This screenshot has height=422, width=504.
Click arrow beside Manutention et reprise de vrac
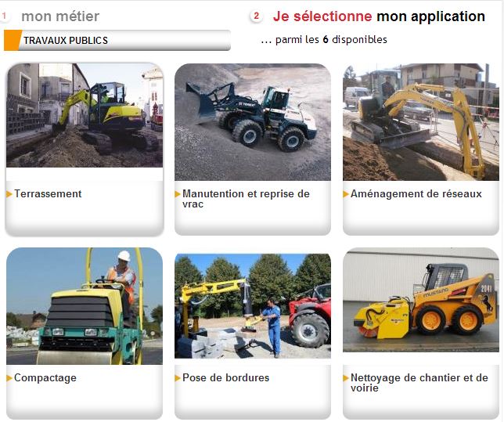tap(178, 194)
